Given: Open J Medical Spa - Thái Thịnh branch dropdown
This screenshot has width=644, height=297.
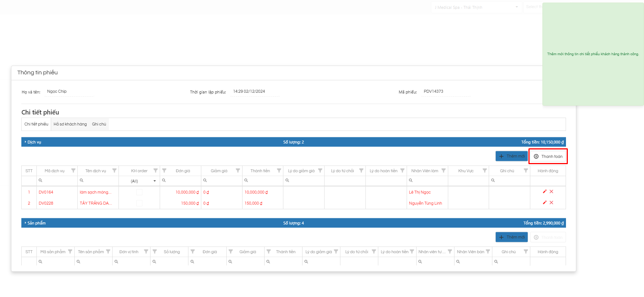Looking at the screenshot, I should pos(476,7).
